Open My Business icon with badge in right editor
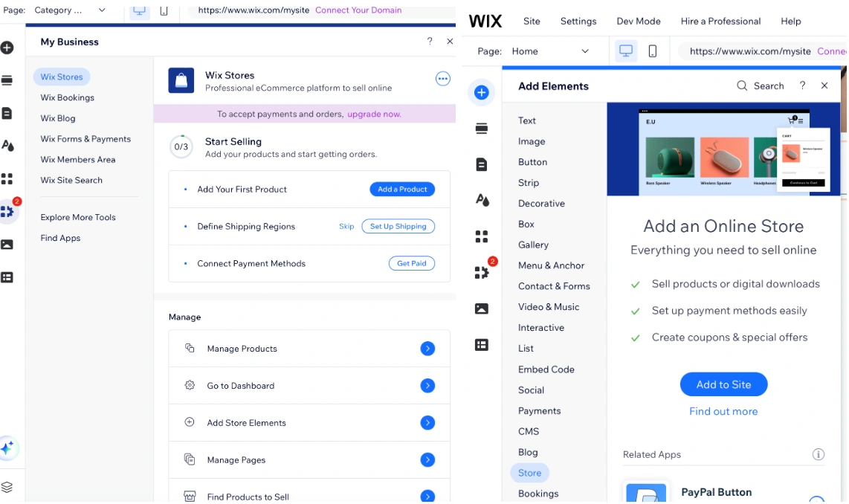849x504 pixels. (x=481, y=272)
